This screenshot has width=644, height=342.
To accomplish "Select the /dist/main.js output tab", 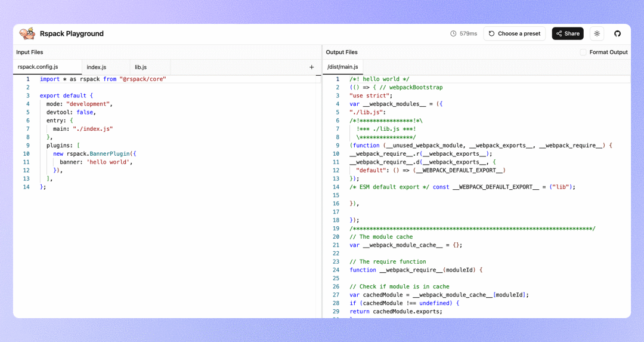I will point(342,67).
